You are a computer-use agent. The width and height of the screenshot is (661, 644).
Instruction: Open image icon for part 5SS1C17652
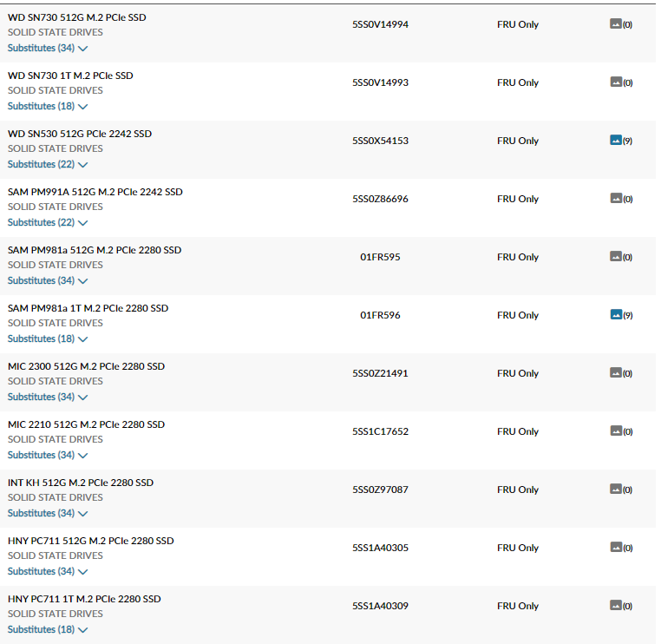click(x=616, y=431)
